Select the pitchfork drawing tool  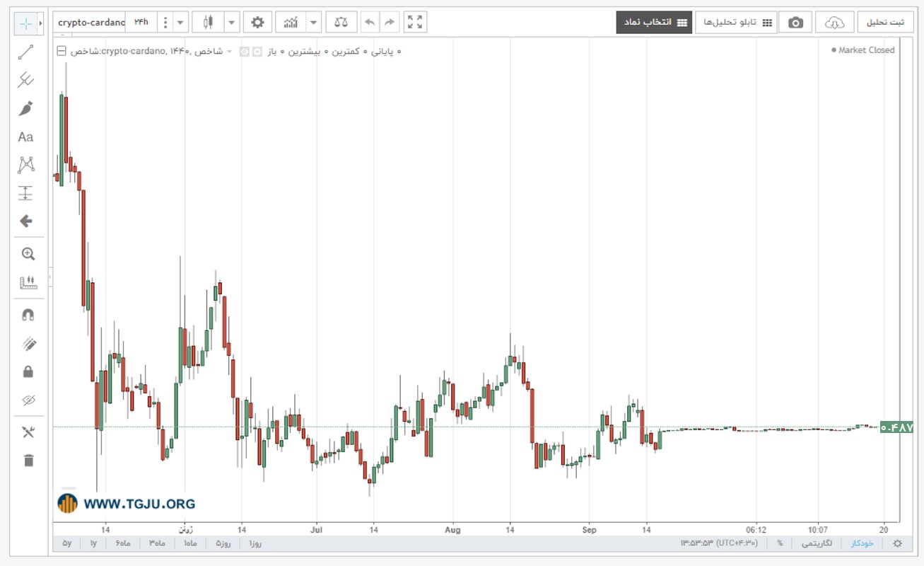(x=26, y=80)
